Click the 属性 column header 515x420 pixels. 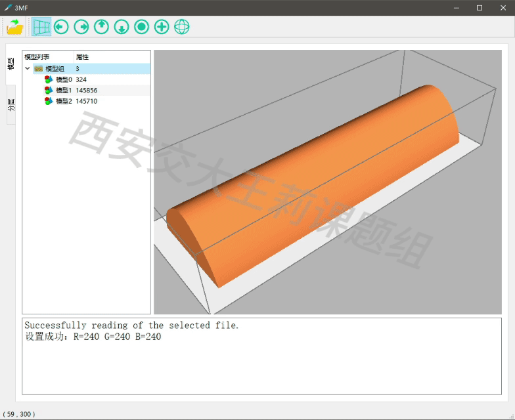(x=82, y=57)
